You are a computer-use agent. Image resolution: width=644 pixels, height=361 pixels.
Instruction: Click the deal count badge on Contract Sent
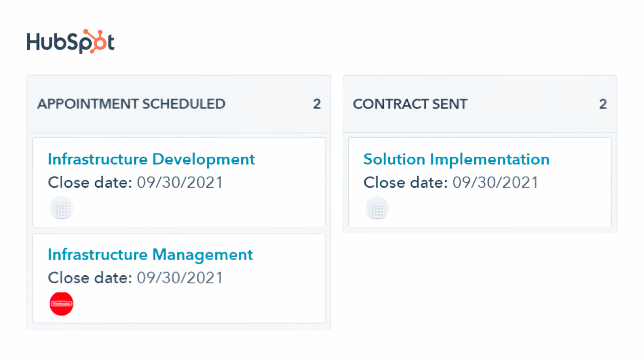[602, 103]
